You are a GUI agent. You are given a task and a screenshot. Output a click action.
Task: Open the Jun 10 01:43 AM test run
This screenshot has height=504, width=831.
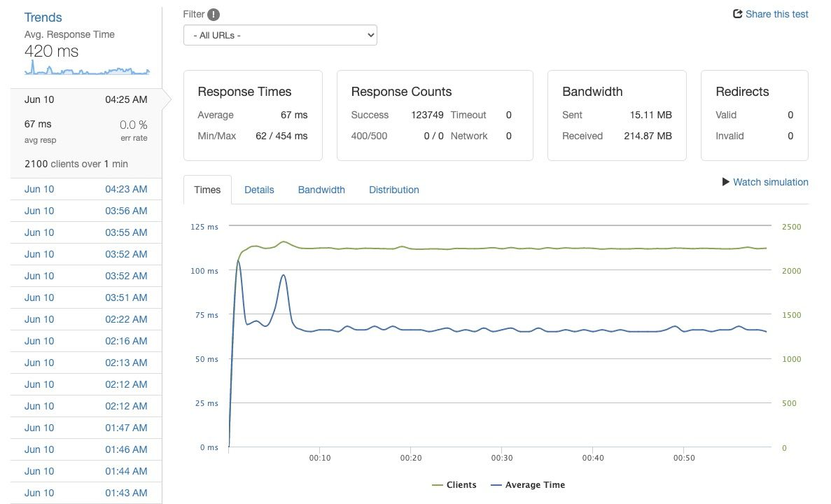click(86, 493)
